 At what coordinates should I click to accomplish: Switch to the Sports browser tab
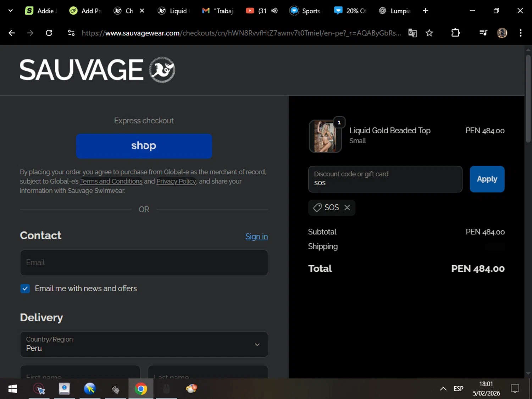point(305,11)
